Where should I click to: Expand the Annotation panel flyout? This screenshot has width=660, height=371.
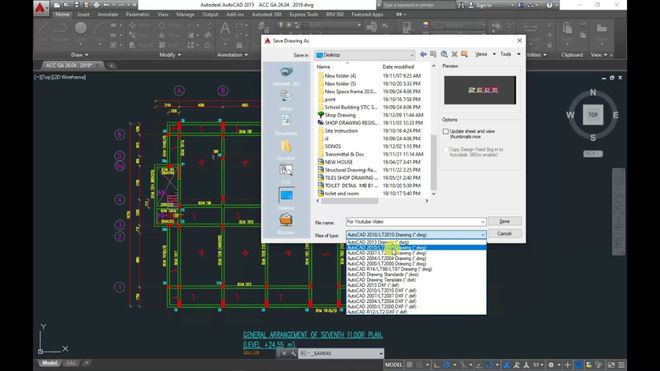tap(232, 55)
